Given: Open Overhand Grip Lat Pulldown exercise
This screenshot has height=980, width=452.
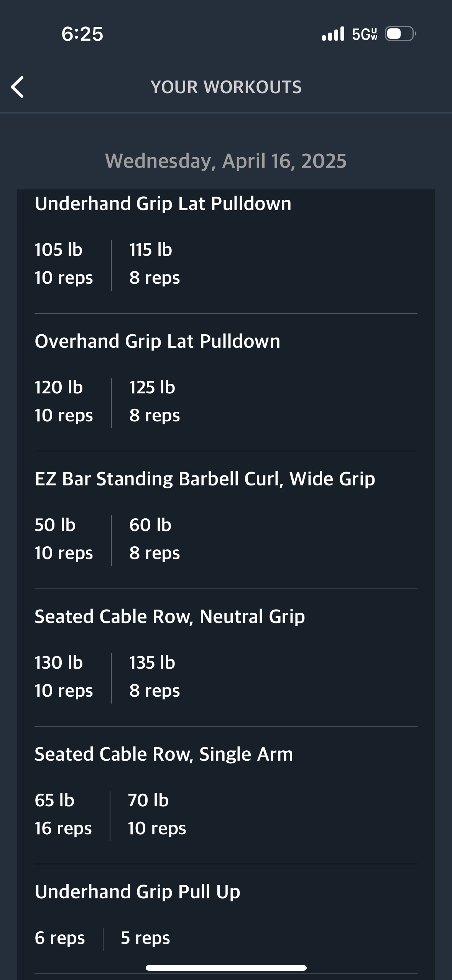Looking at the screenshot, I should tap(157, 341).
